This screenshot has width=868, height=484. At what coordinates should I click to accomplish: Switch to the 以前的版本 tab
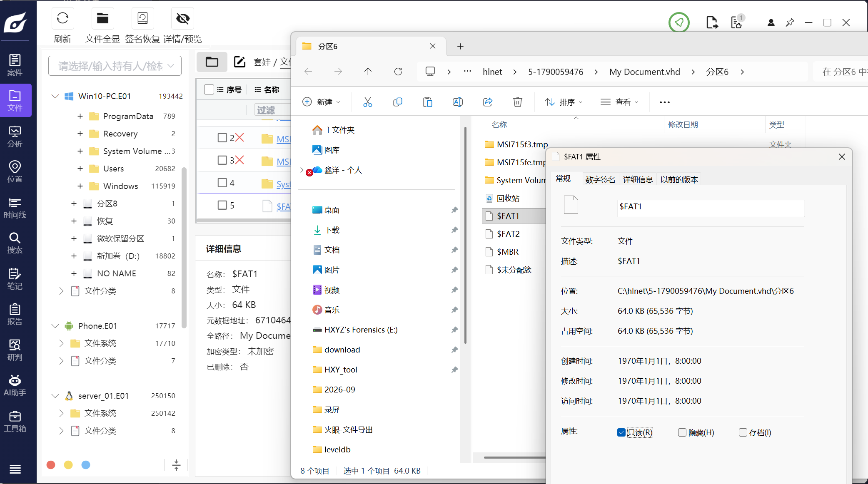point(679,179)
